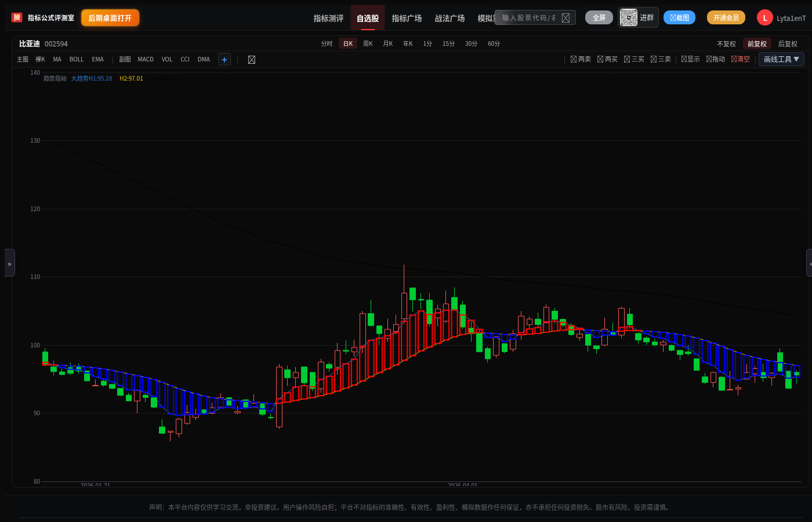The width and height of the screenshot is (812, 522).
Task: Switch to 15分 chart period
Action: click(x=448, y=43)
